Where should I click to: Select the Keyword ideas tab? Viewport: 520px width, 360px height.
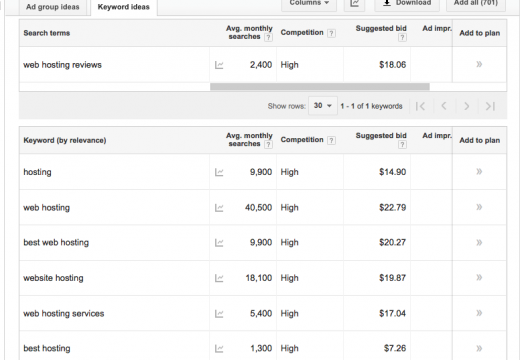[124, 7]
